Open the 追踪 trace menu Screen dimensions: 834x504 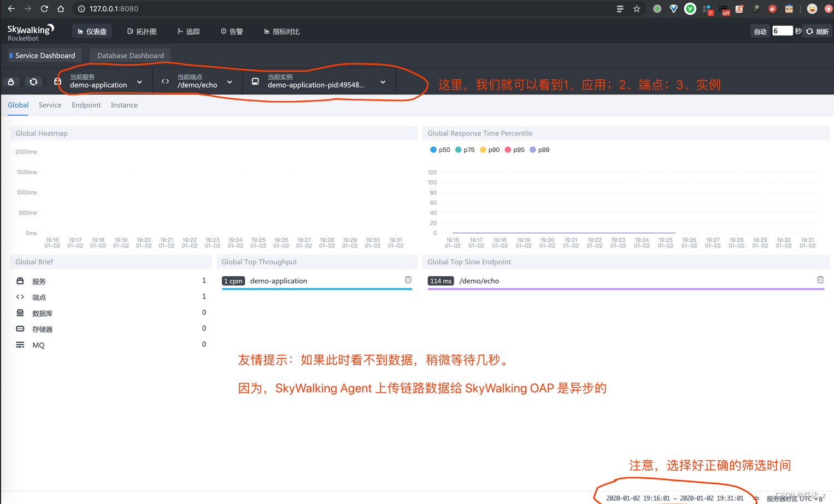click(189, 32)
